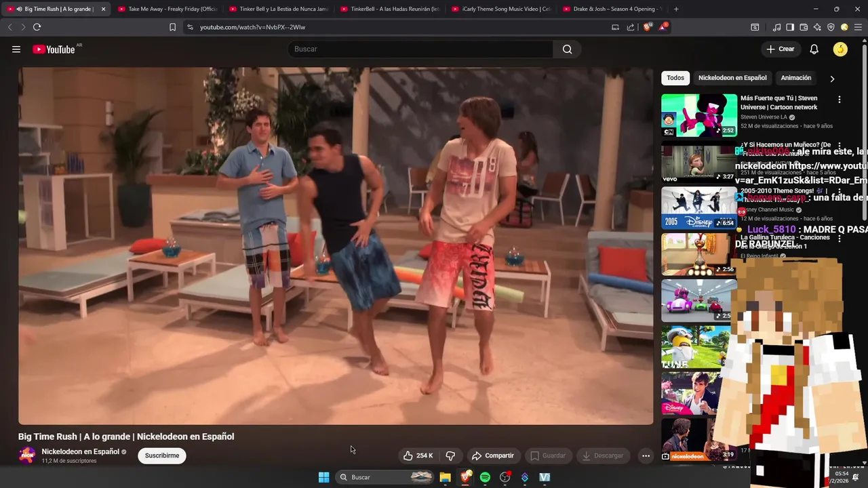Open the Steven Universe 2:52 thumbnail

point(699,115)
